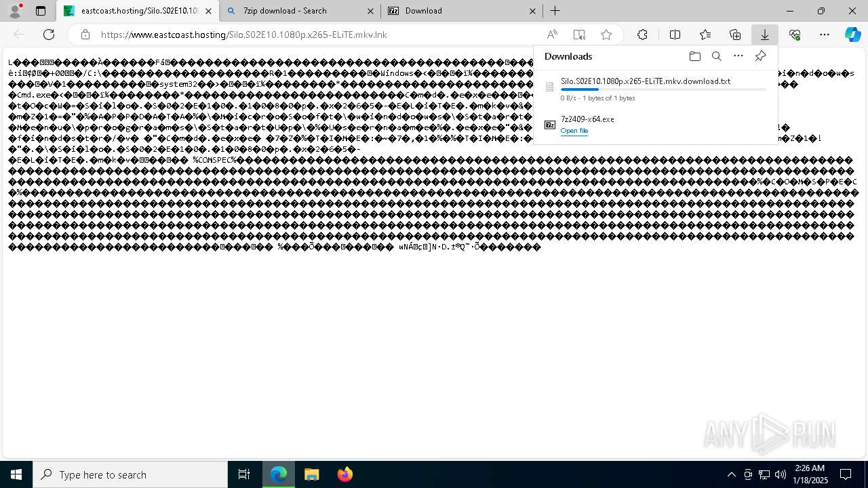Add this page to favorites star
Screen dimensions: 868x488
606,35
